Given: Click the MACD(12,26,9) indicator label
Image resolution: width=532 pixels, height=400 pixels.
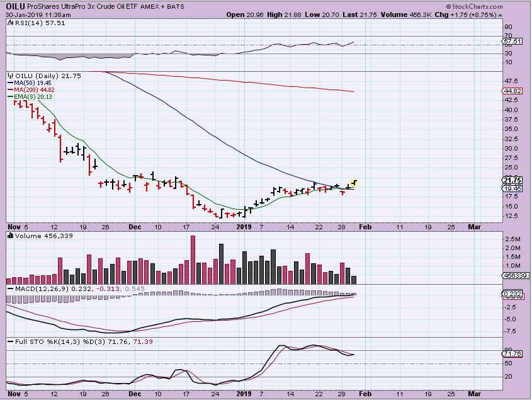Looking at the screenshot, I should click(x=42, y=289).
